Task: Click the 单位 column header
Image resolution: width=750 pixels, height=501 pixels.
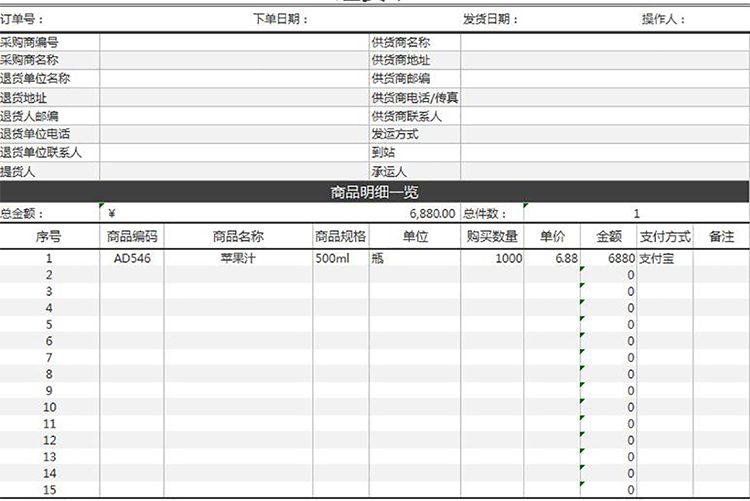Action: (x=415, y=236)
